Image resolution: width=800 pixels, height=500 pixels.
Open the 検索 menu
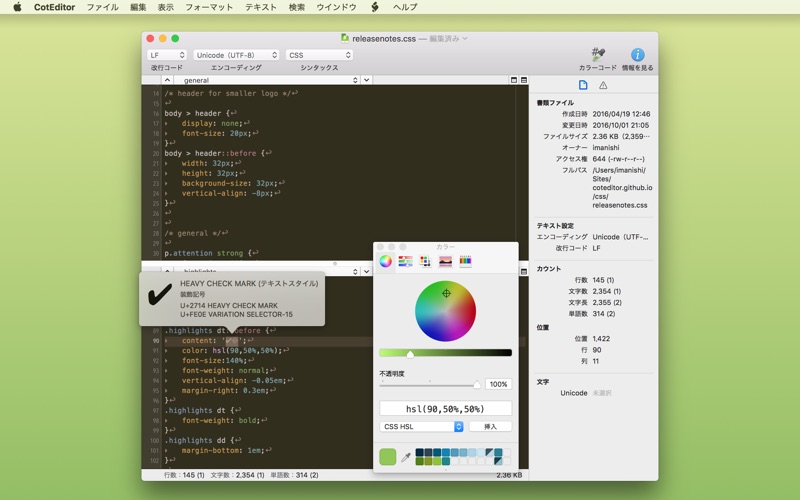coord(297,7)
